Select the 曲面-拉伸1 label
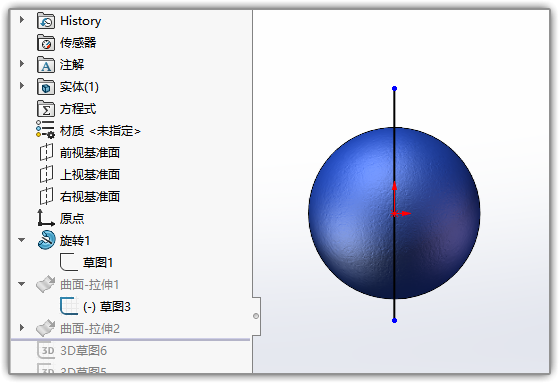 pyautogui.click(x=89, y=285)
